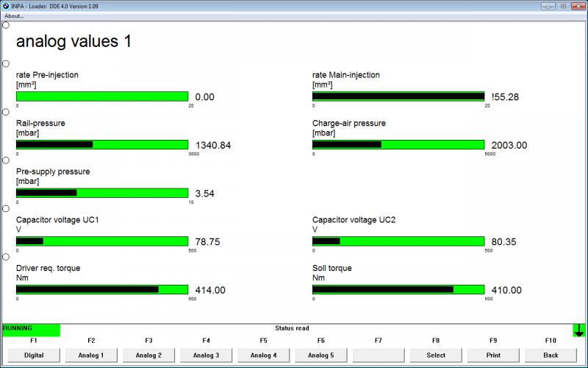The image size is (588, 368).
Task: Select round marker just above Rail-pressure label
Action: [6, 112]
